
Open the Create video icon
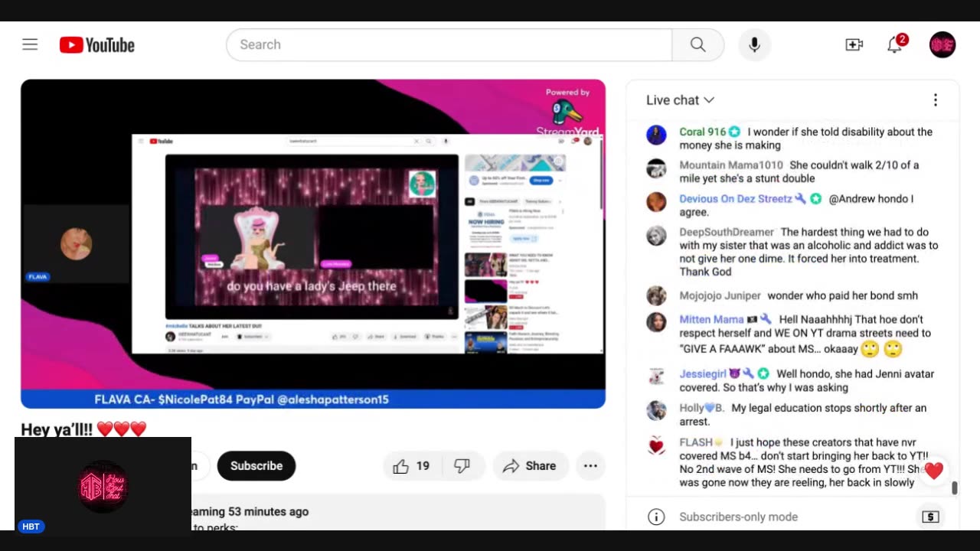tap(854, 44)
